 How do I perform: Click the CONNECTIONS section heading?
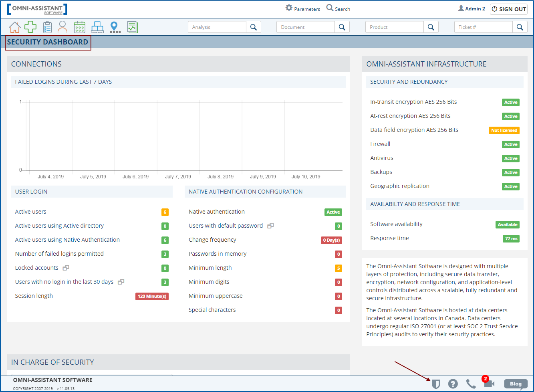click(x=36, y=64)
